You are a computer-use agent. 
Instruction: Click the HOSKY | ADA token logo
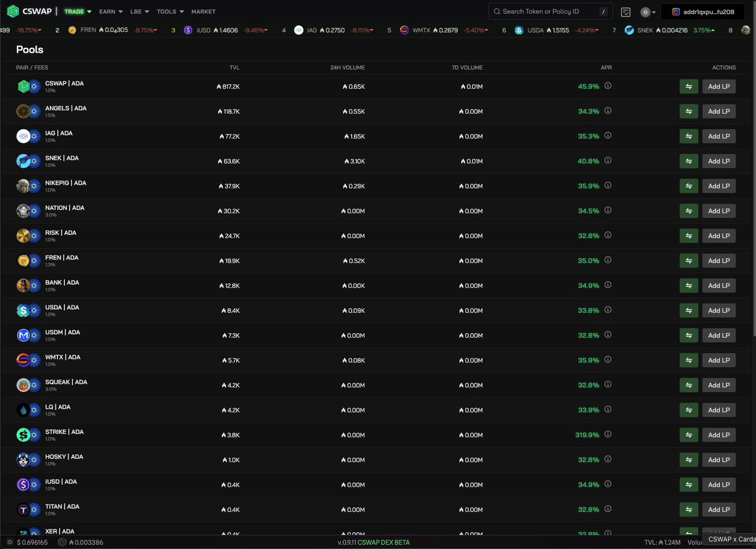(x=28, y=460)
